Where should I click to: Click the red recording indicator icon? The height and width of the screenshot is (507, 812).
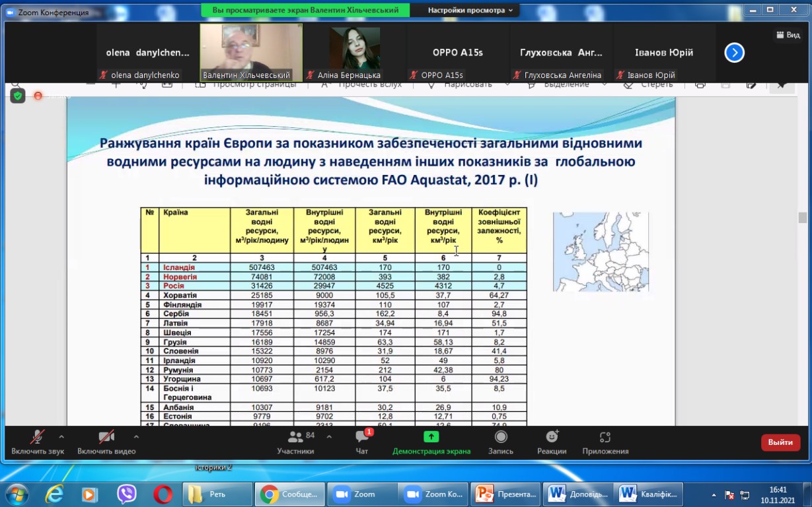pyautogui.click(x=38, y=96)
